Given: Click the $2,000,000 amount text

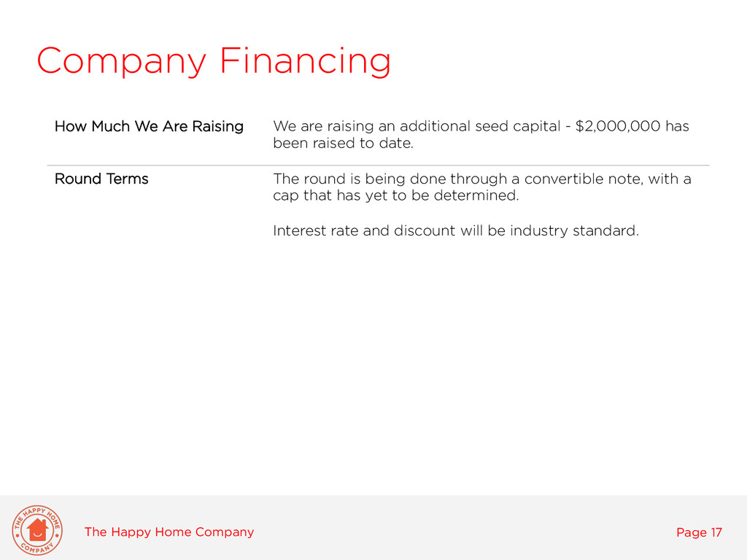Looking at the screenshot, I should tap(618, 126).
